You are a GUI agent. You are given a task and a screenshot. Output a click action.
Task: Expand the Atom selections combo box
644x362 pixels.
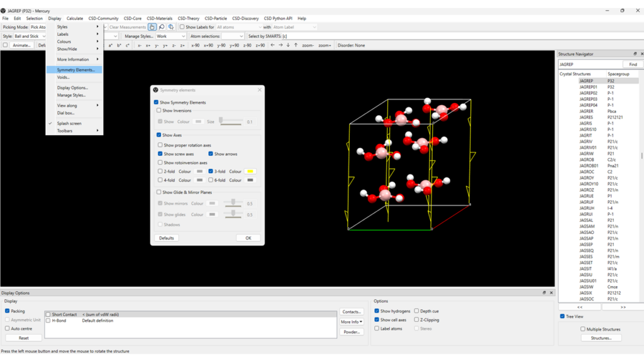(232, 36)
